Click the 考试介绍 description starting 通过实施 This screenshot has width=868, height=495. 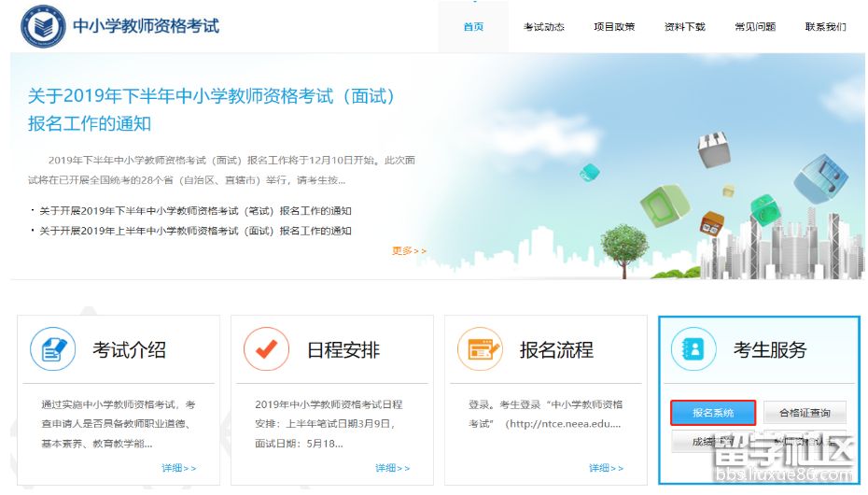118,424
